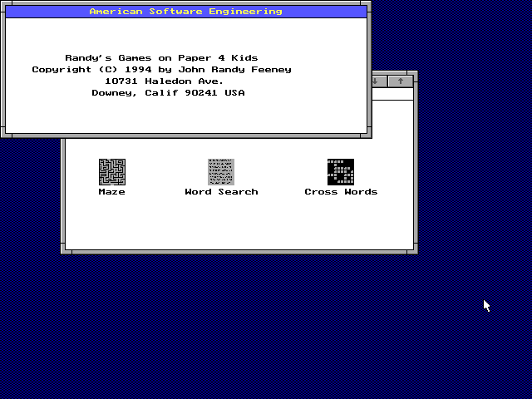
Task: Open the Maze game icon
Action: coord(112,172)
